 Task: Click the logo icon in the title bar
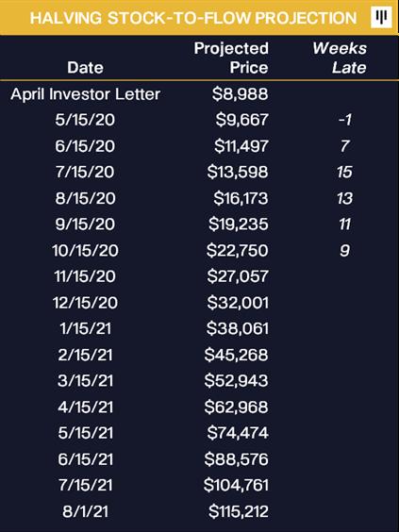coord(381,17)
